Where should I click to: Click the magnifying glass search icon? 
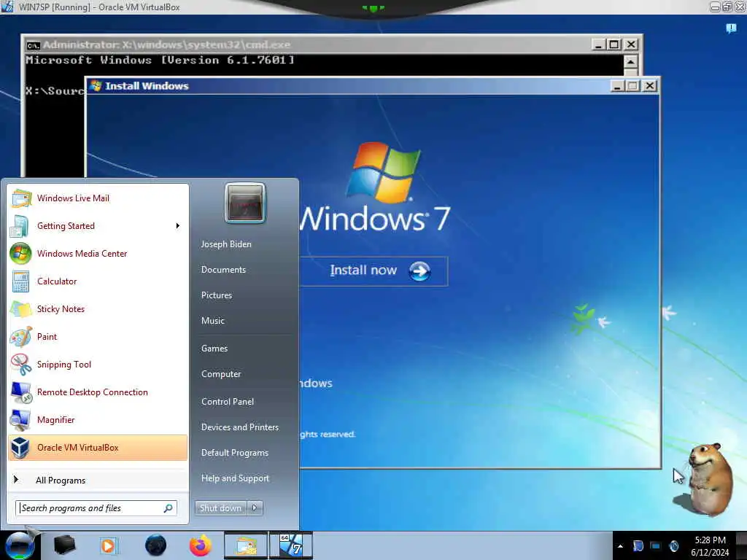click(169, 508)
